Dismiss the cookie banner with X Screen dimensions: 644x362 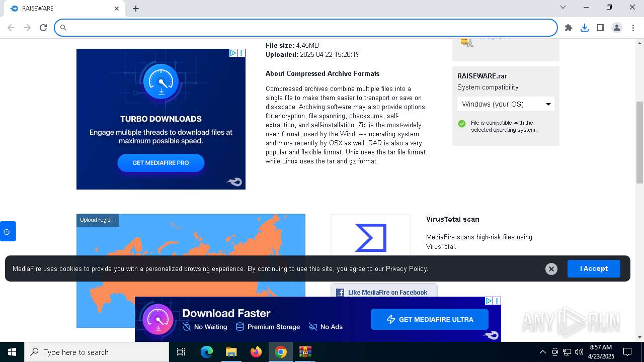[x=551, y=269]
